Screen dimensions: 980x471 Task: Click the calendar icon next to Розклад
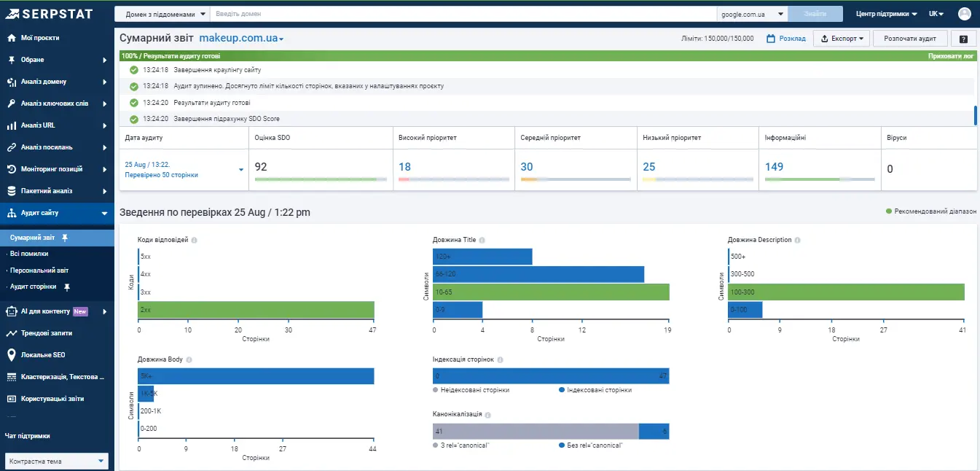[x=771, y=39]
